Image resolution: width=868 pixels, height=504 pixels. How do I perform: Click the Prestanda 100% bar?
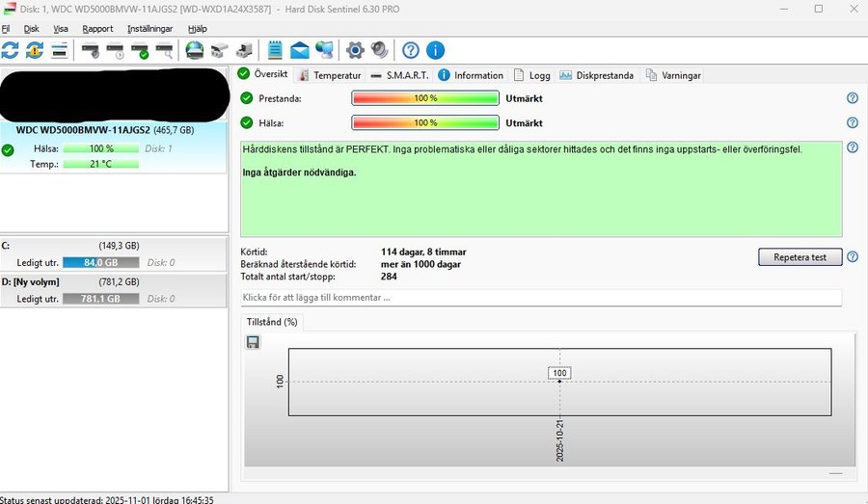pyautogui.click(x=425, y=98)
